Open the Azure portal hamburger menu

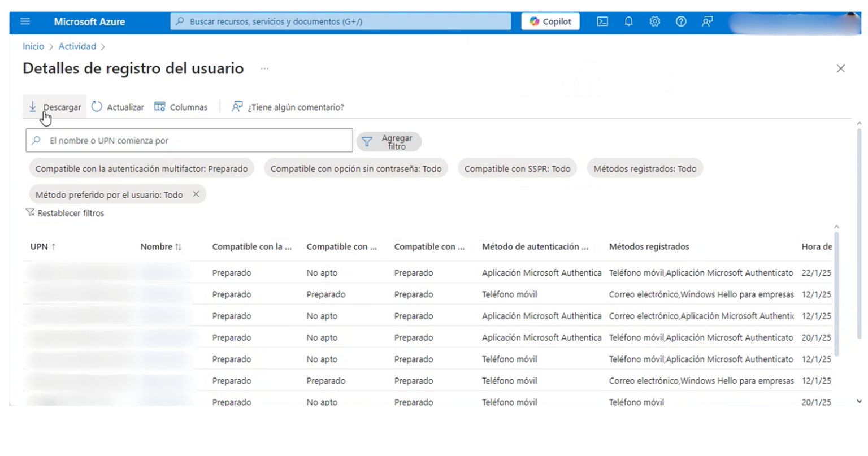coord(24,21)
